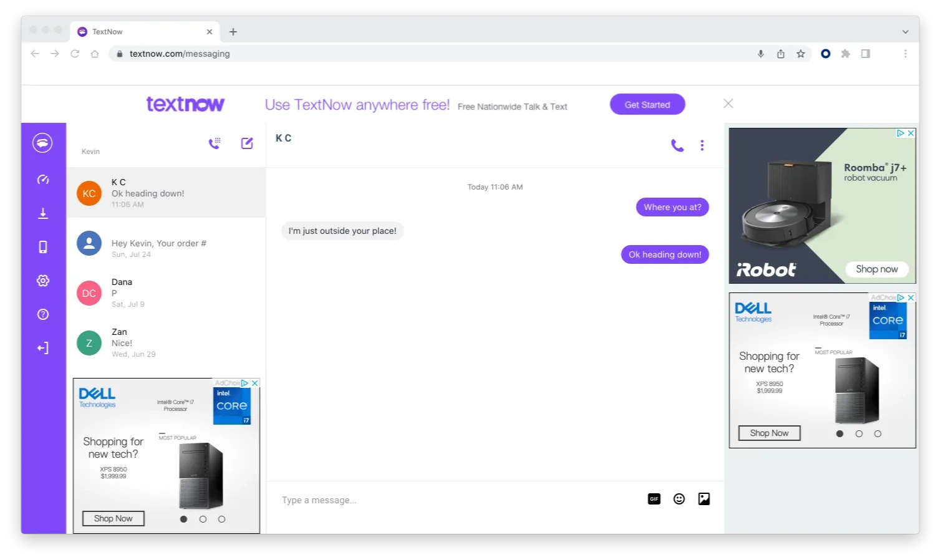Viewport: 933px width, 560px height.
Task: Open Chrome's main menu
Action: tap(906, 54)
